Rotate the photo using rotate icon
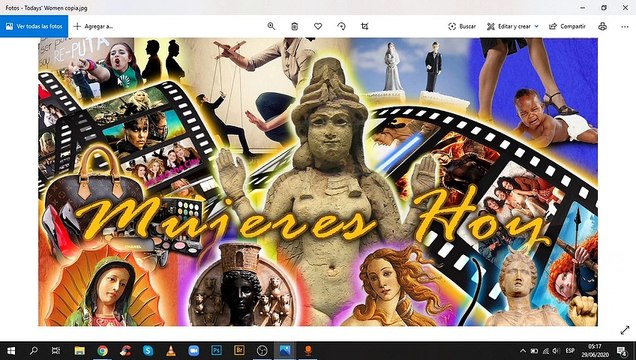 point(342,26)
